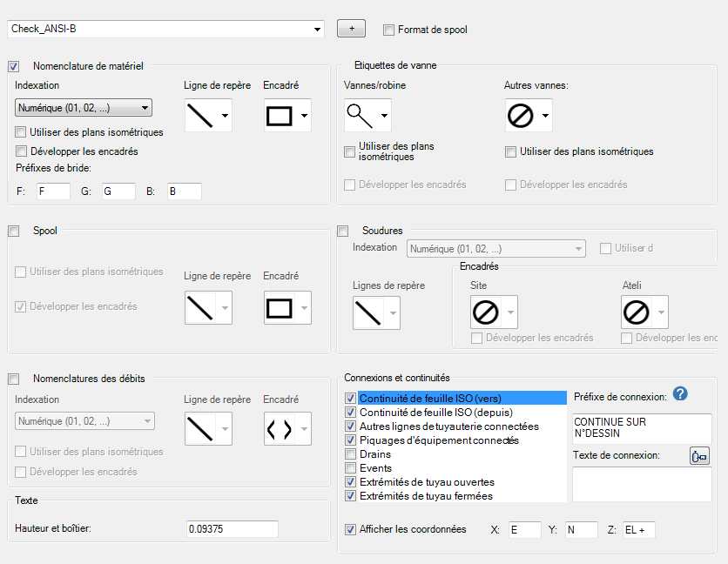728x564 pixels.
Task: Toggle the Spool section checkbox
Action: (x=14, y=231)
